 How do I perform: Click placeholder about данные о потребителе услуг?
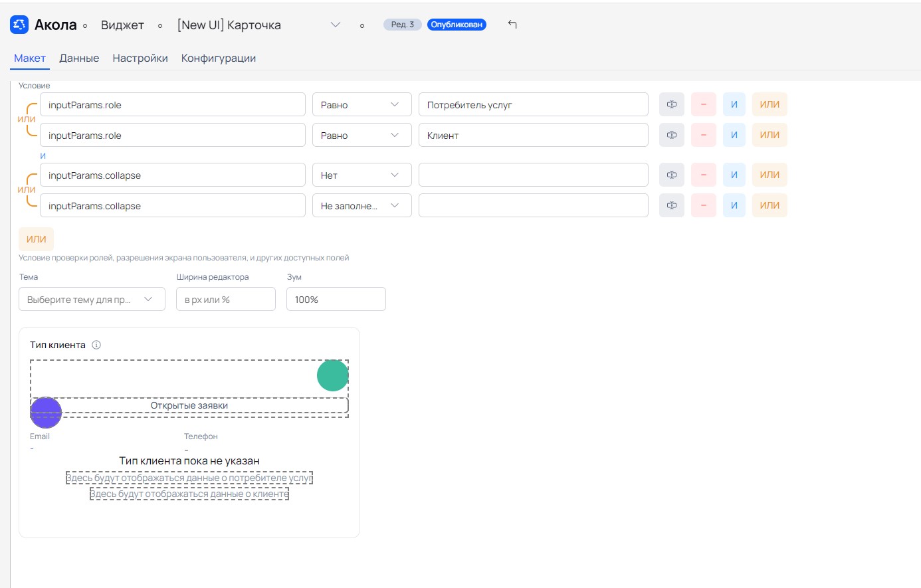pos(189,478)
